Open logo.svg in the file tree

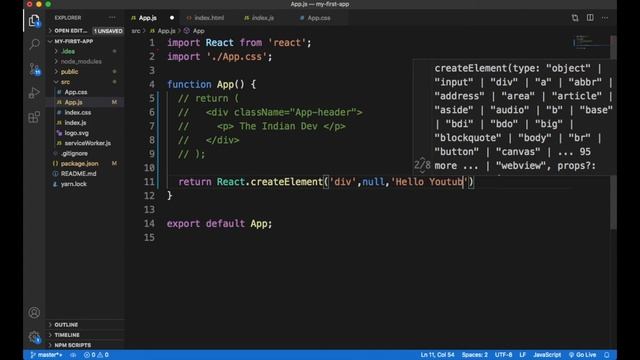click(76, 133)
